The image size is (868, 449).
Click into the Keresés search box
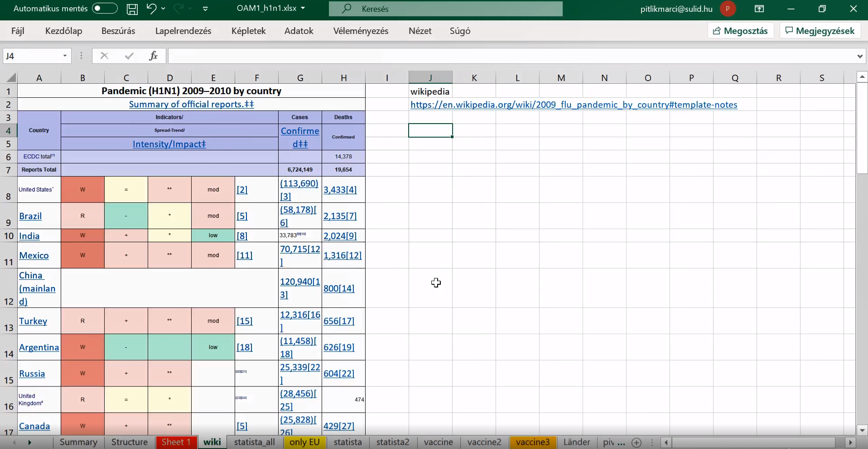click(x=446, y=9)
